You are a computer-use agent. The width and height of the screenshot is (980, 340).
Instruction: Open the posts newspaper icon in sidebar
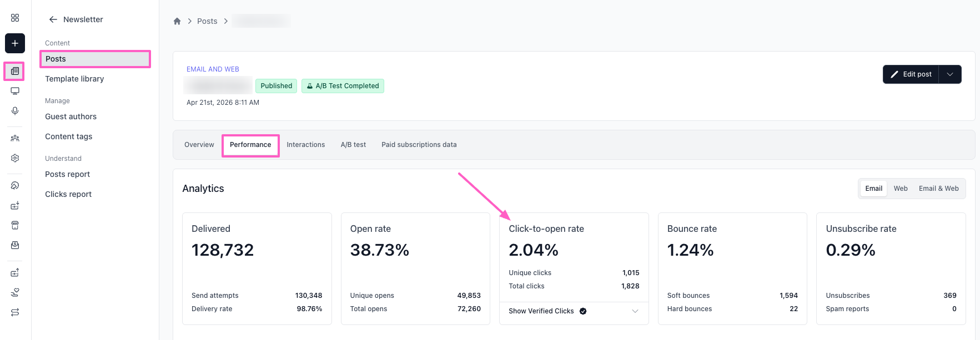(x=15, y=71)
